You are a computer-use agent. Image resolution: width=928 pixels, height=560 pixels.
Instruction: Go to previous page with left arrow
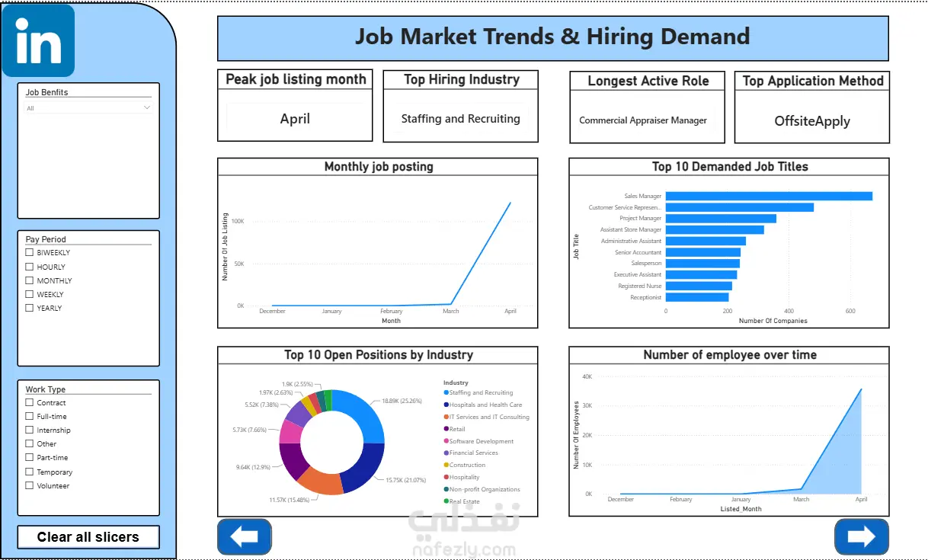coord(244,536)
